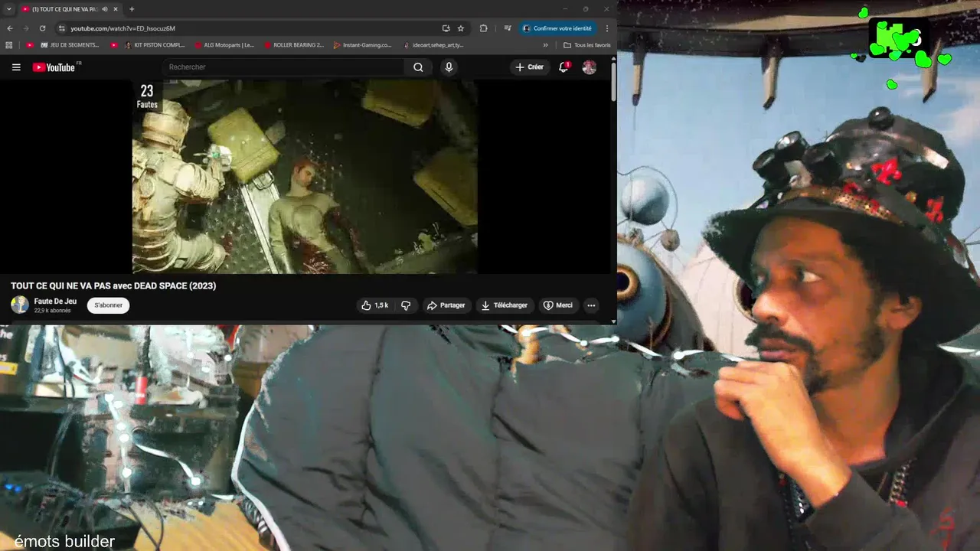980x551 pixels.
Task: Click the magnifier search button
Action: click(x=418, y=67)
